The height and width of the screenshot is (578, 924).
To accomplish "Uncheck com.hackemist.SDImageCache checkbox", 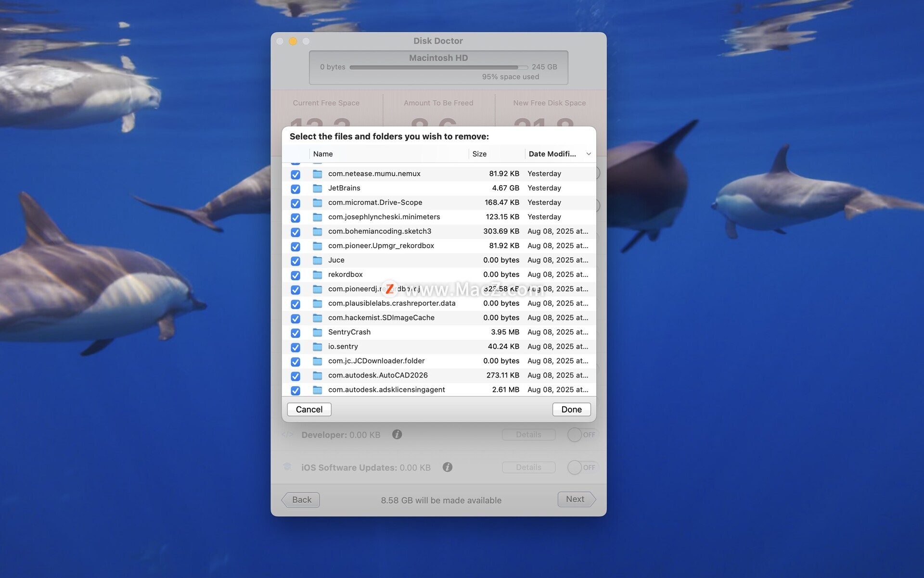I will point(295,318).
